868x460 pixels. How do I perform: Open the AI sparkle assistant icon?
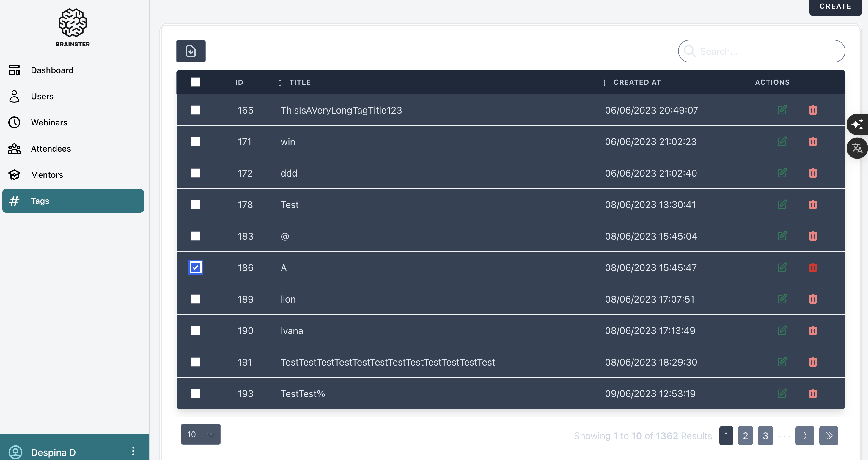tap(857, 124)
